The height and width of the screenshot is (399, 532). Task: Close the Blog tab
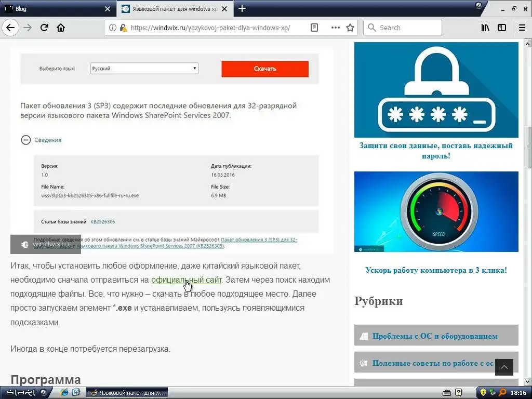108,9
